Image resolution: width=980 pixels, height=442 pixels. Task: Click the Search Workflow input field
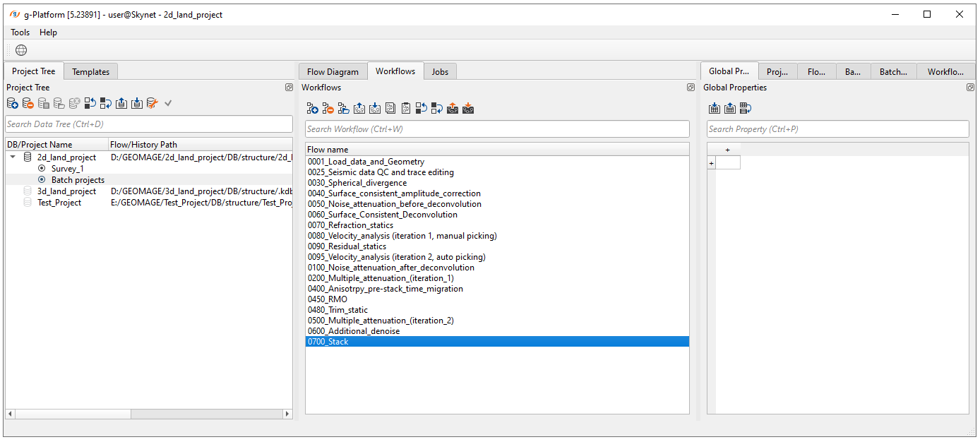coord(497,129)
